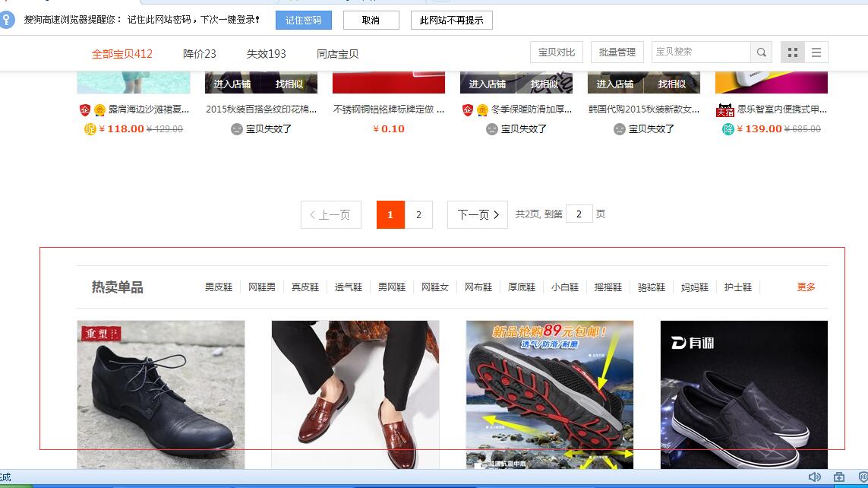
Task: Click the search magnifier in 宝贝搜索 box
Action: 760,52
